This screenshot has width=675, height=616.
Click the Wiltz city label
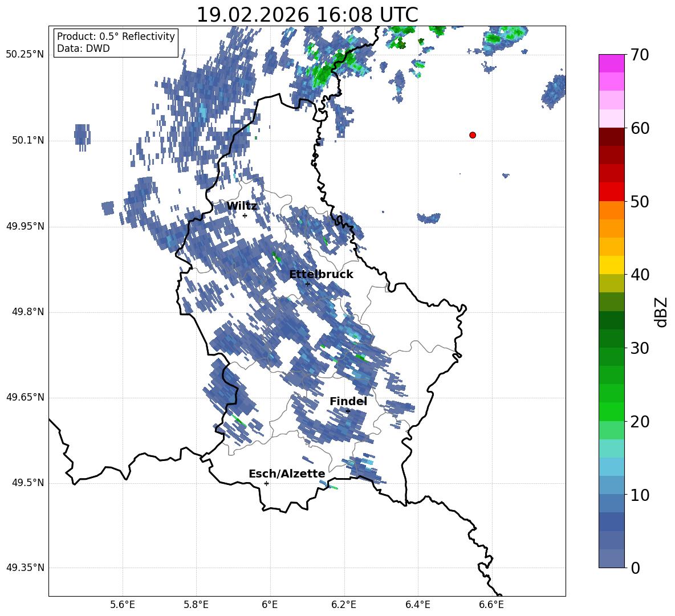pos(242,206)
